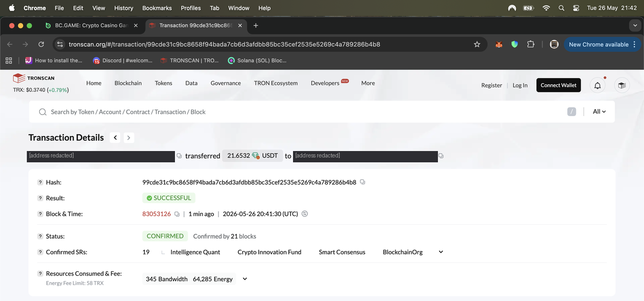This screenshot has width=644, height=301.
Task: Click the help icon next to Hash
Action: [40, 182]
